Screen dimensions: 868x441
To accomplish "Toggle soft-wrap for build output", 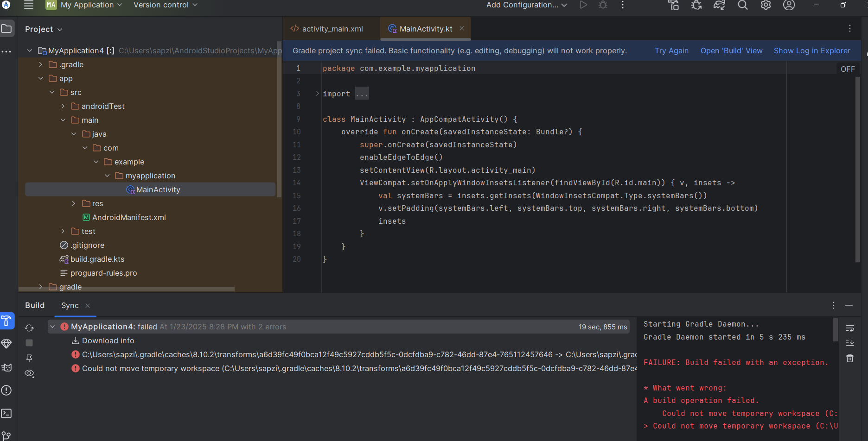I will pos(850,328).
